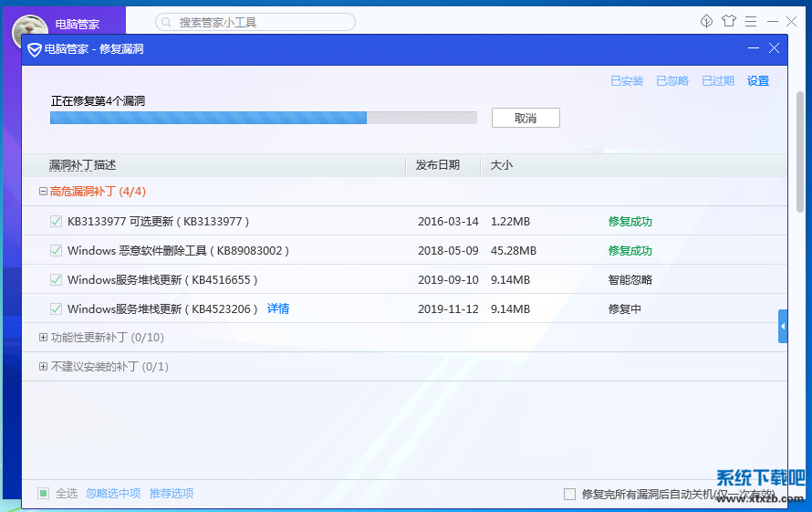Screen dimensions: 812x512
Task: Click the search magnifier icon
Action: (166, 22)
